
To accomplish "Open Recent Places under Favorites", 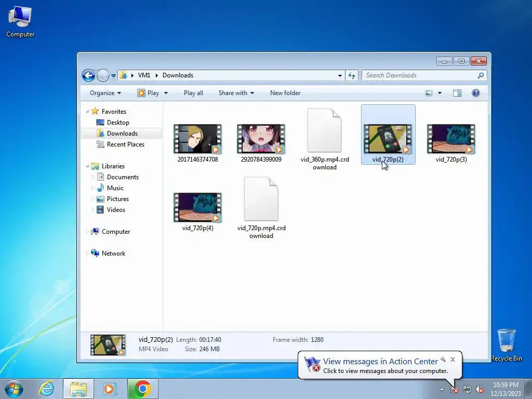I will (x=126, y=144).
